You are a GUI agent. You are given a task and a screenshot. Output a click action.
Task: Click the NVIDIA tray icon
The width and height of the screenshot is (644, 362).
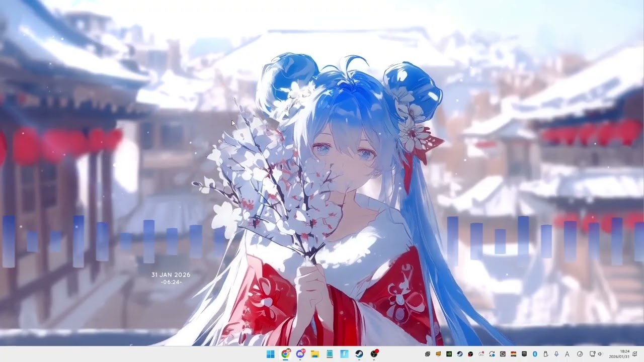[x=449, y=354]
